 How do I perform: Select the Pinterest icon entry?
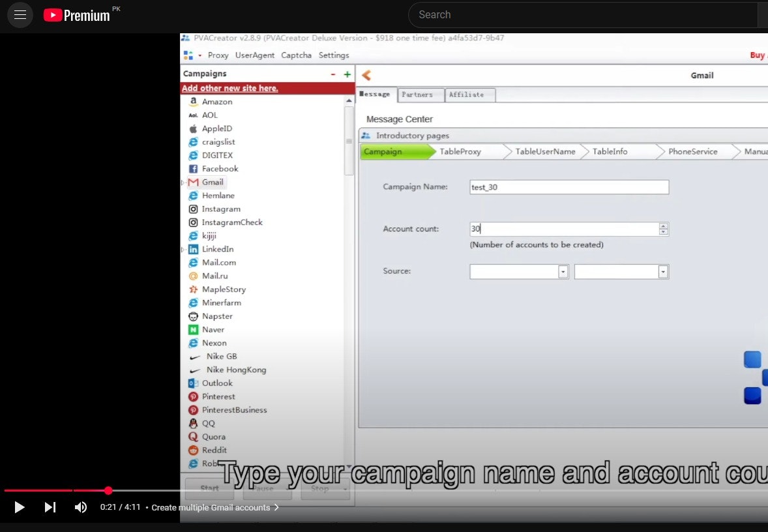pyautogui.click(x=194, y=397)
